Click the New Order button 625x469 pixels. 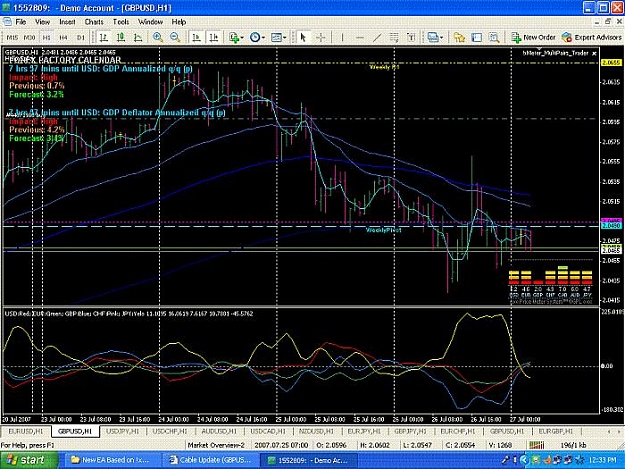[533, 37]
